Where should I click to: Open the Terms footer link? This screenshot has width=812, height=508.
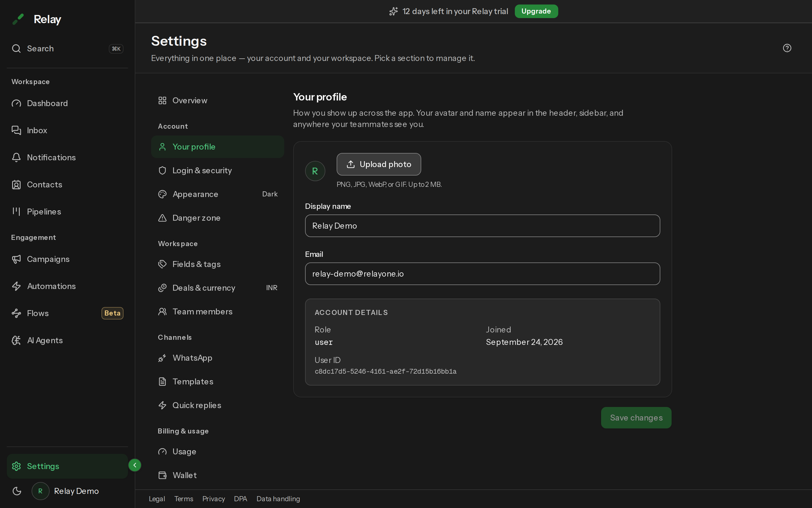click(x=184, y=499)
